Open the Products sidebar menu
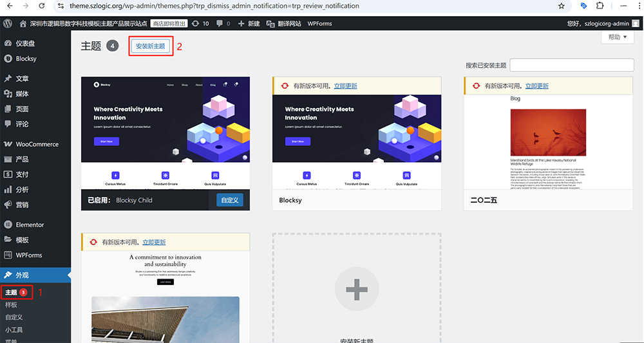The image size is (644, 343). pyautogui.click(x=35, y=159)
